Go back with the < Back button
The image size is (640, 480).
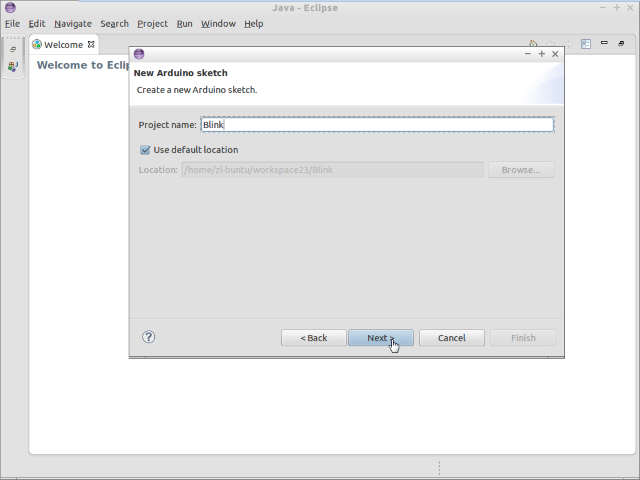coord(313,338)
